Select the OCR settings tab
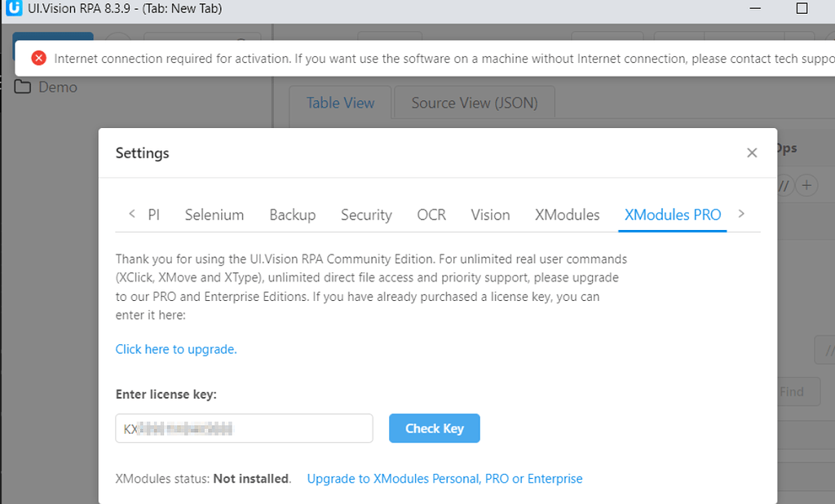Image resolution: width=835 pixels, height=504 pixels. (431, 214)
